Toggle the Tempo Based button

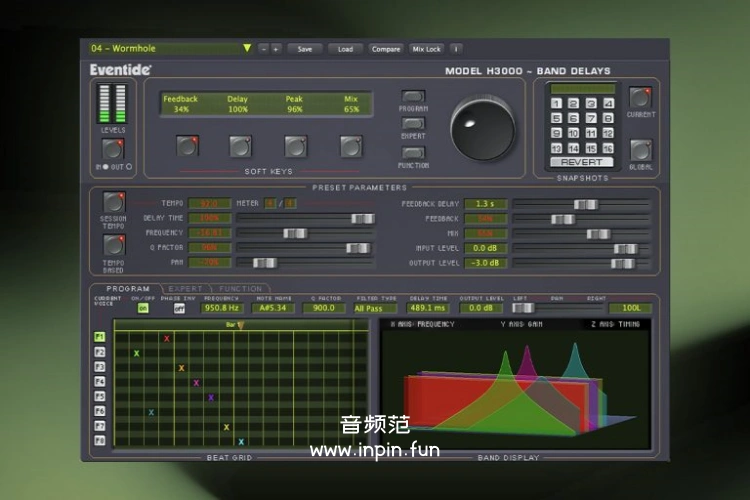tap(113, 244)
